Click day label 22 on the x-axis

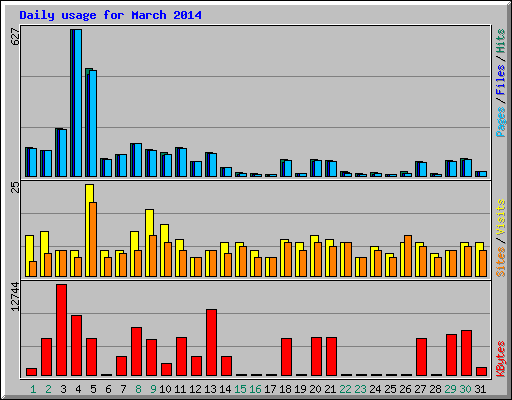pos(345,389)
